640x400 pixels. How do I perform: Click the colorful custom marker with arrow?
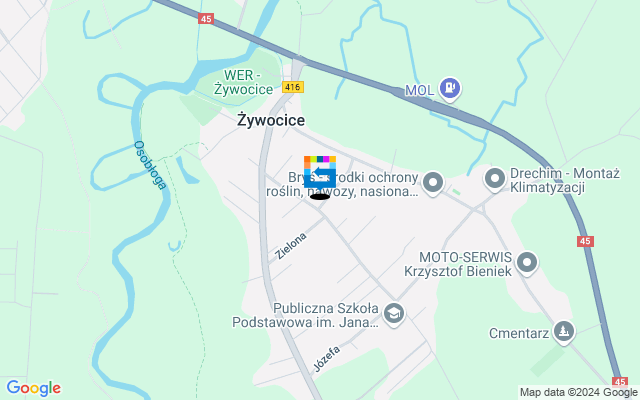click(320, 172)
